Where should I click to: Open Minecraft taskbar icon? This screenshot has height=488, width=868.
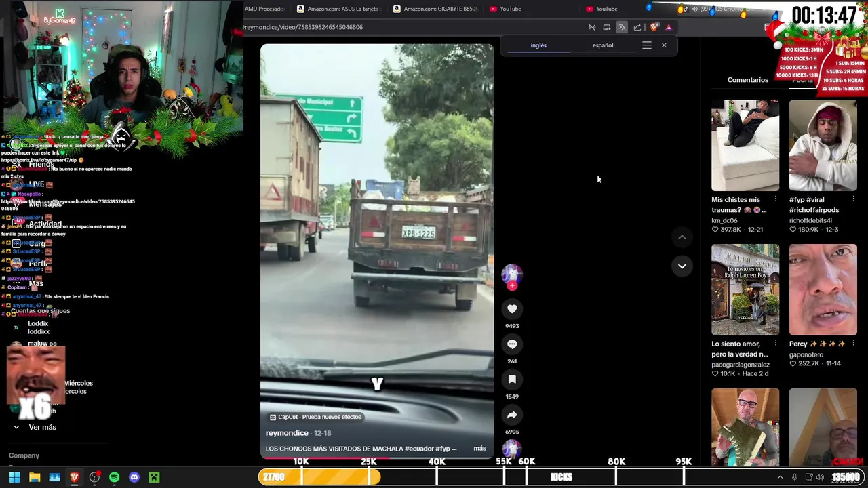(x=154, y=477)
